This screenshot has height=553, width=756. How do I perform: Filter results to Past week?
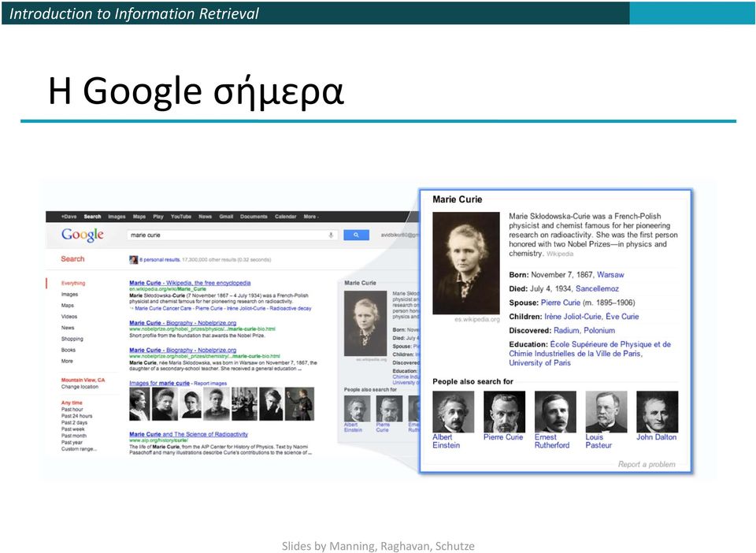click(72, 429)
